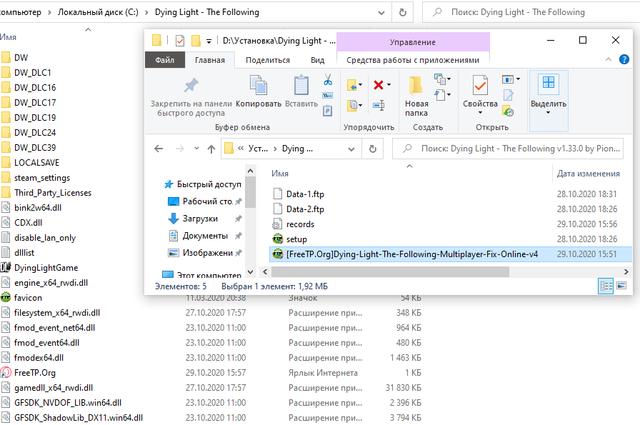Open the Файл menu tab
The image size is (640, 425).
pos(164,60)
